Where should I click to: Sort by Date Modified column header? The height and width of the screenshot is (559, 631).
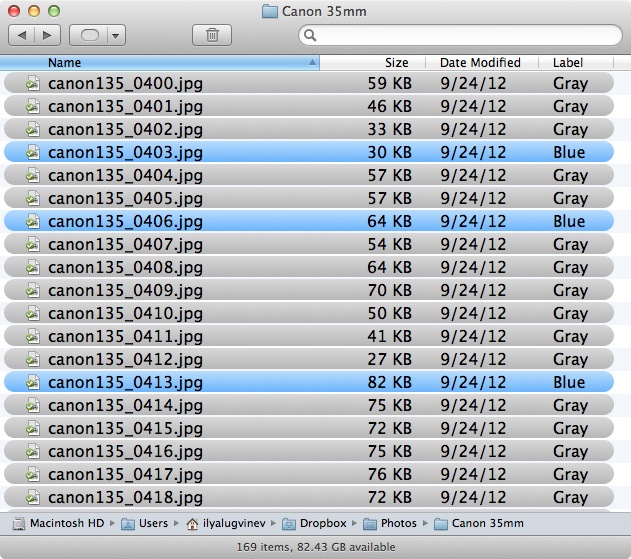coord(480,62)
